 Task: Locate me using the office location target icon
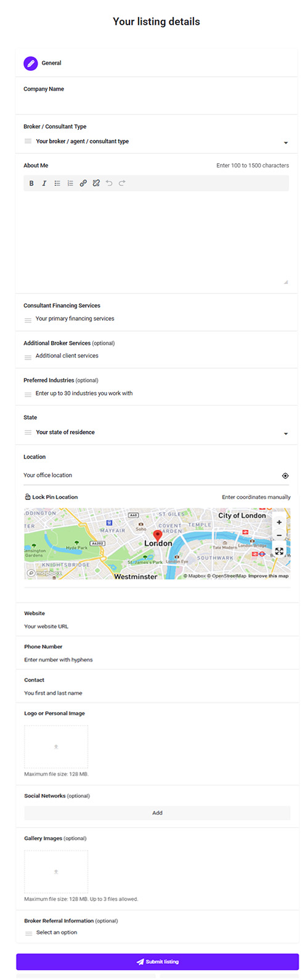coord(285,476)
